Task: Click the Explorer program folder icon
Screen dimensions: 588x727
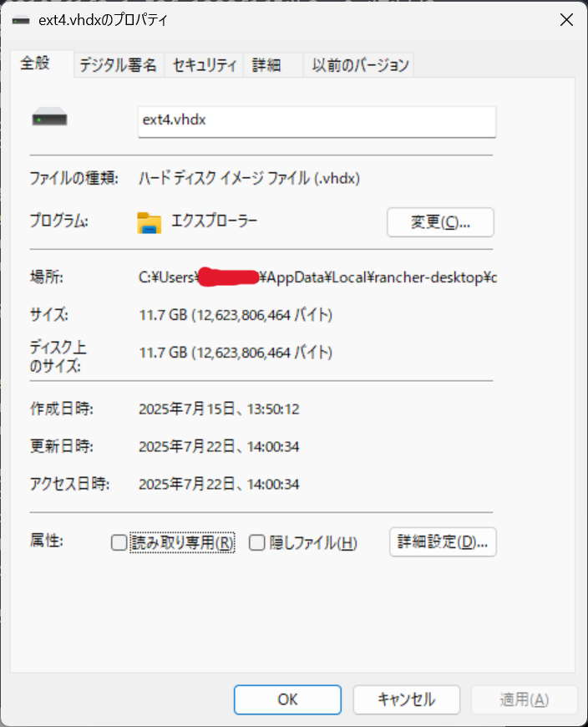Action: [150, 222]
